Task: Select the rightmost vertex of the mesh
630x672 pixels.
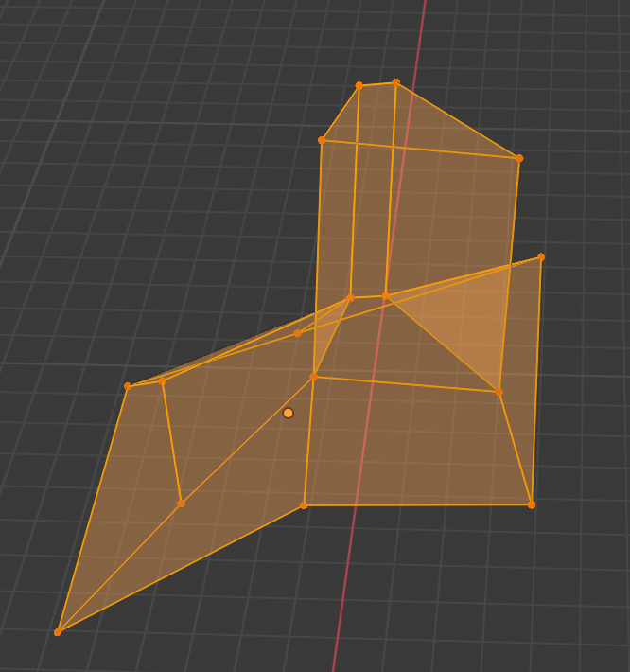Action: pos(541,256)
